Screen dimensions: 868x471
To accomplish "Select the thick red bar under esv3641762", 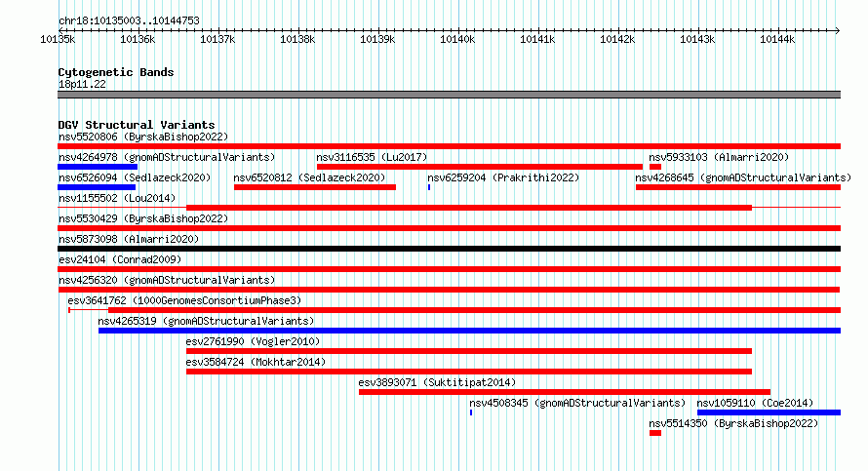I will point(474,310).
